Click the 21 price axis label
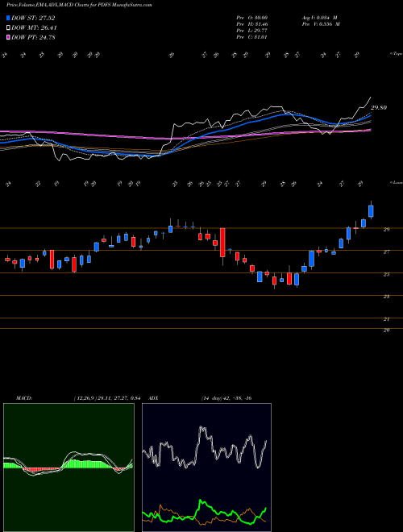Viewport: 403px width, 532px height. [386, 319]
